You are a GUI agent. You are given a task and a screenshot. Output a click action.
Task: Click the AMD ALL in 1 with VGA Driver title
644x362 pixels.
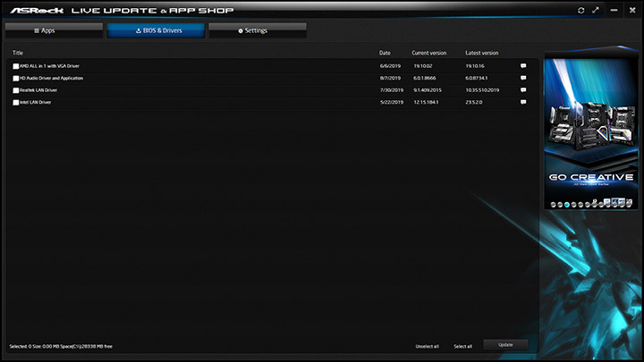(49, 65)
